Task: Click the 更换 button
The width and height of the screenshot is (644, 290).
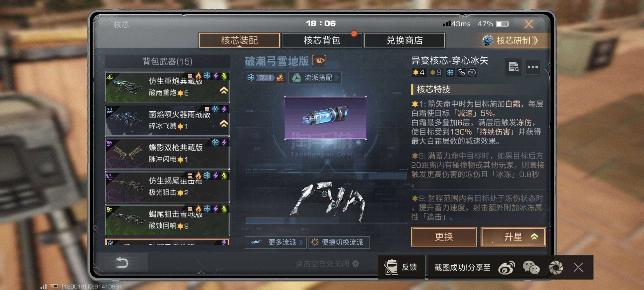Action: pyautogui.click(x=444, y=237)
